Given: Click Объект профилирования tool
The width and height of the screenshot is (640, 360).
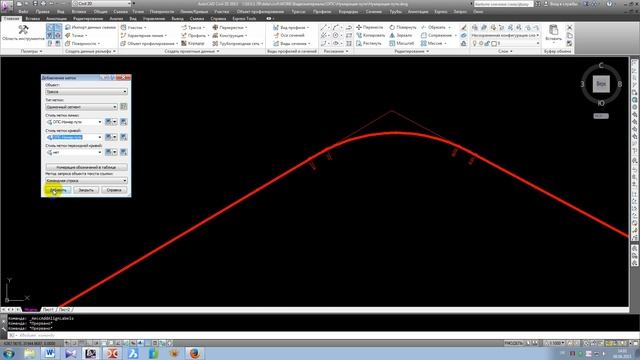Looking at the screenshot, I should pyautogui.click(x=148, y=43).
